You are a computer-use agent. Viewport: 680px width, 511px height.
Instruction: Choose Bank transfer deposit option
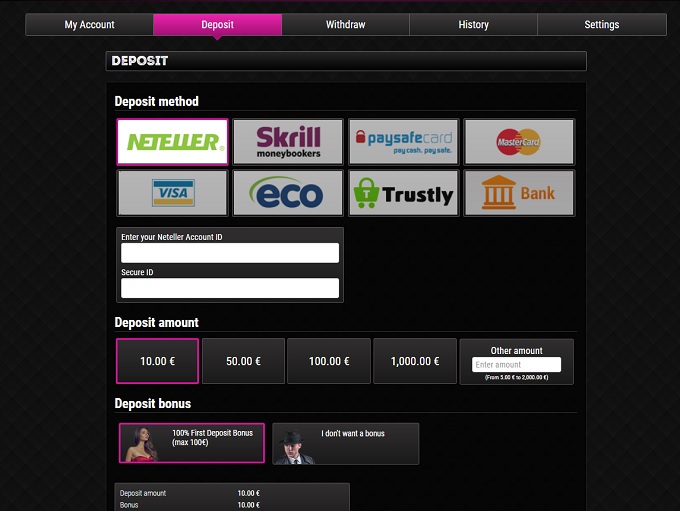click(519, 193)
